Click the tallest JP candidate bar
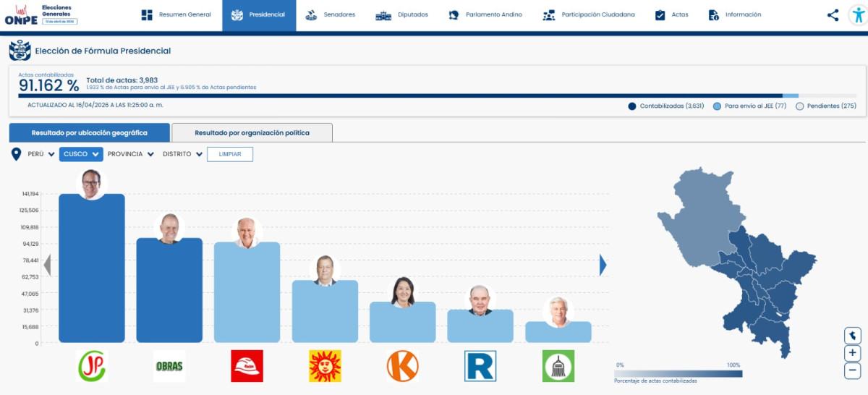Image resolution: width=868 pixels, height=395 pixels. pyautogui.click(x=92, y=268)
